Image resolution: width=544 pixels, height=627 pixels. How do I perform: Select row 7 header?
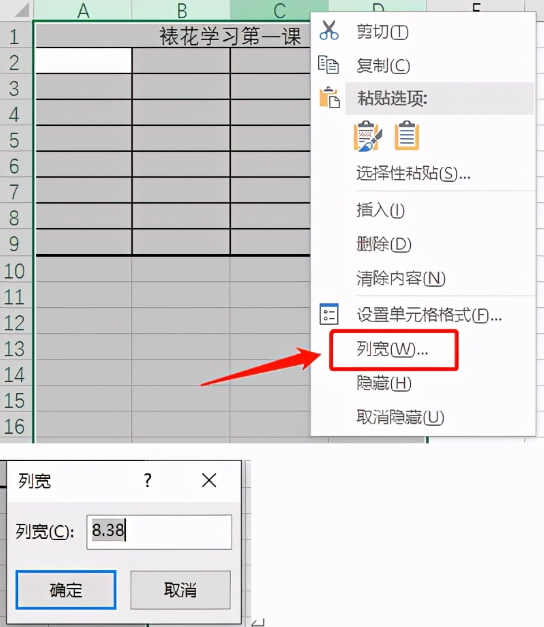pyautogui.click(x=14, y=192)
